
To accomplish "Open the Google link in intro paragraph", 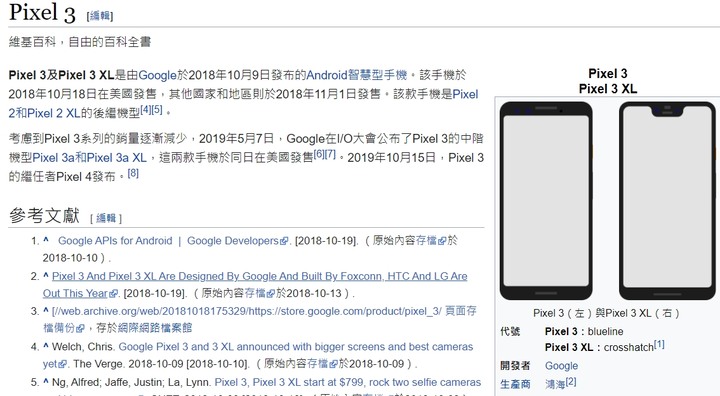I will (158, 75).
